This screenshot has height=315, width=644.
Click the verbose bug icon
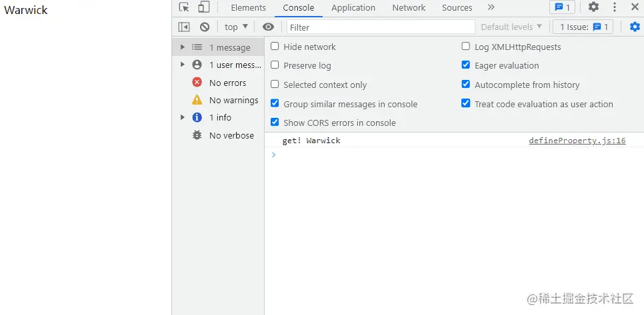point(197,135)
